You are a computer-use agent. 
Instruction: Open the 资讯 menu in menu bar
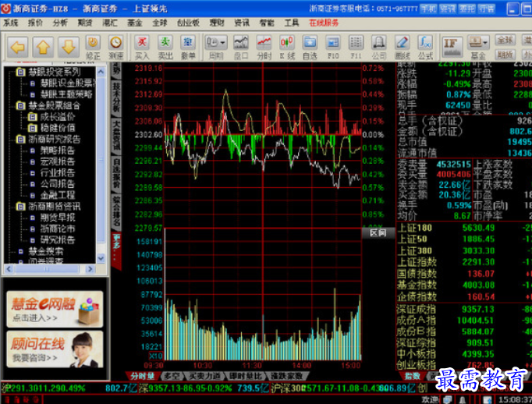click(242, 23)
